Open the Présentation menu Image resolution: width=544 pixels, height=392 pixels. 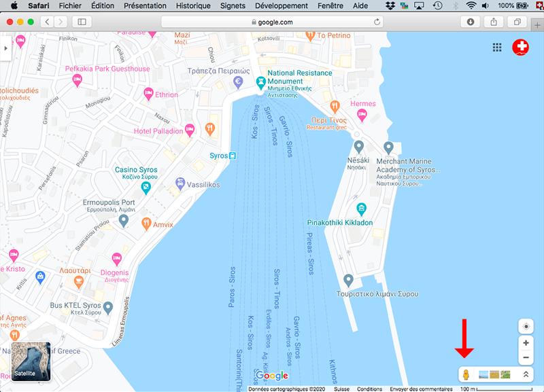click(145, 5)
